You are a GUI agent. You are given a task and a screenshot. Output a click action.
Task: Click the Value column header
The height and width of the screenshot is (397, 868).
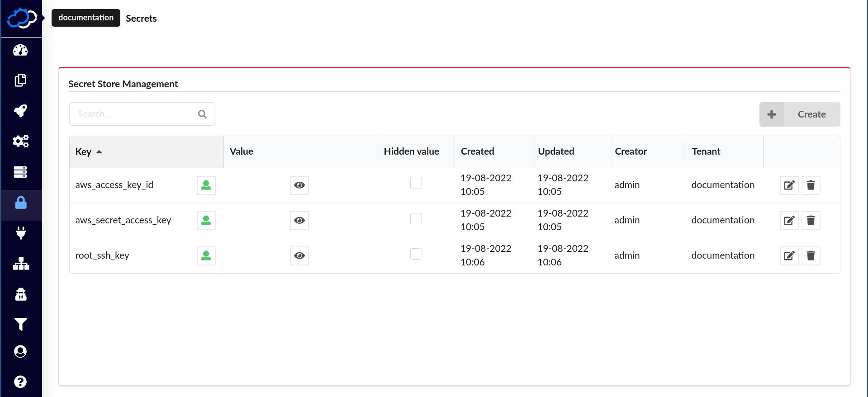point(301,152)
